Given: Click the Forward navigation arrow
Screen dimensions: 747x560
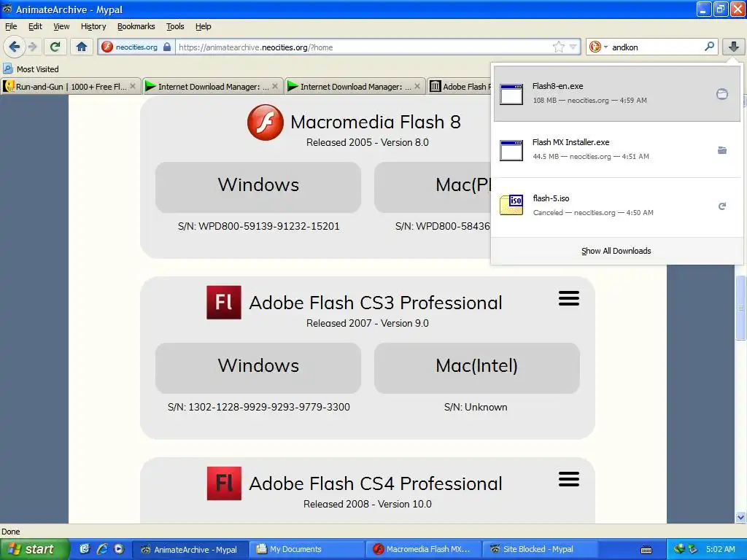Looking at the screenshot, I should click(x=32, y=47).
